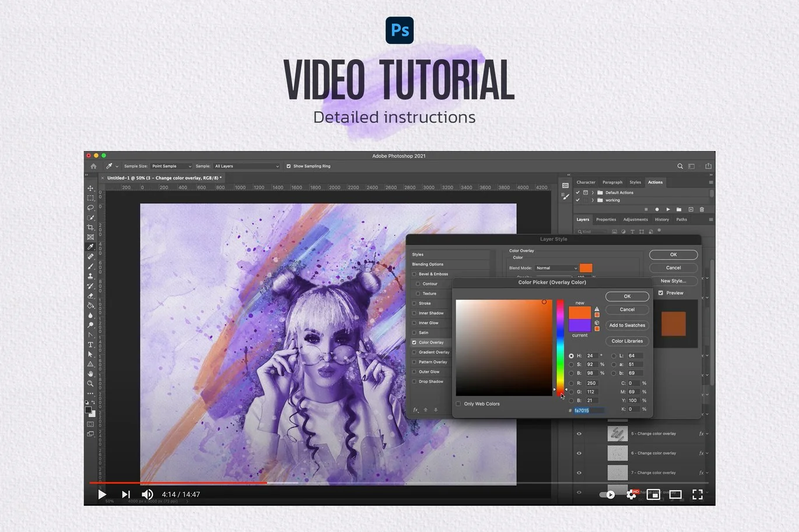Select the Brush tool

pos(90,266)
